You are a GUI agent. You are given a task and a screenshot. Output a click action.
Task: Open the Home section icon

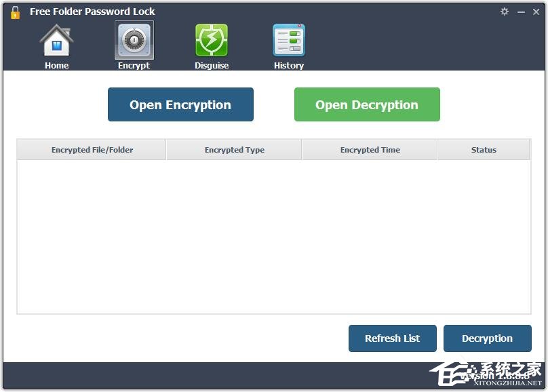click(x=56, y=40)
